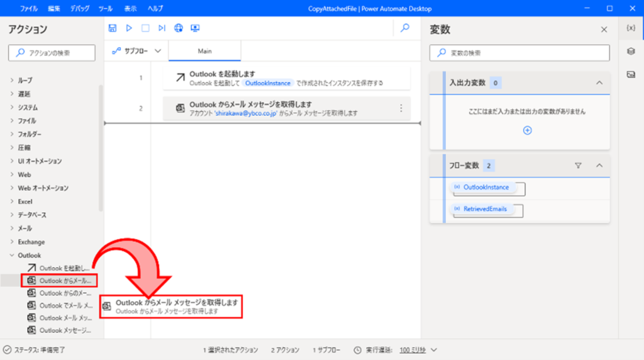Switch to the Main tab

(x=204, y=51)
